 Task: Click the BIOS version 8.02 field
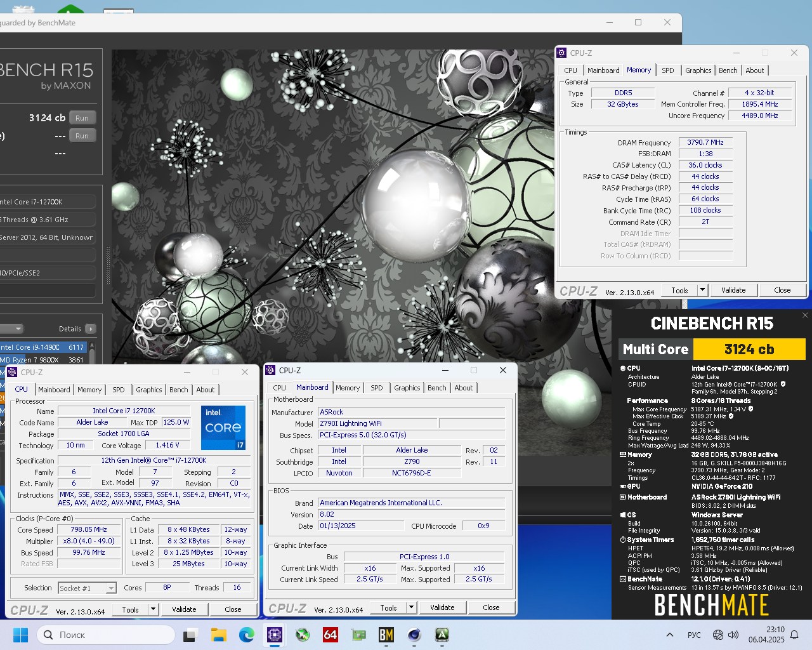412,514
